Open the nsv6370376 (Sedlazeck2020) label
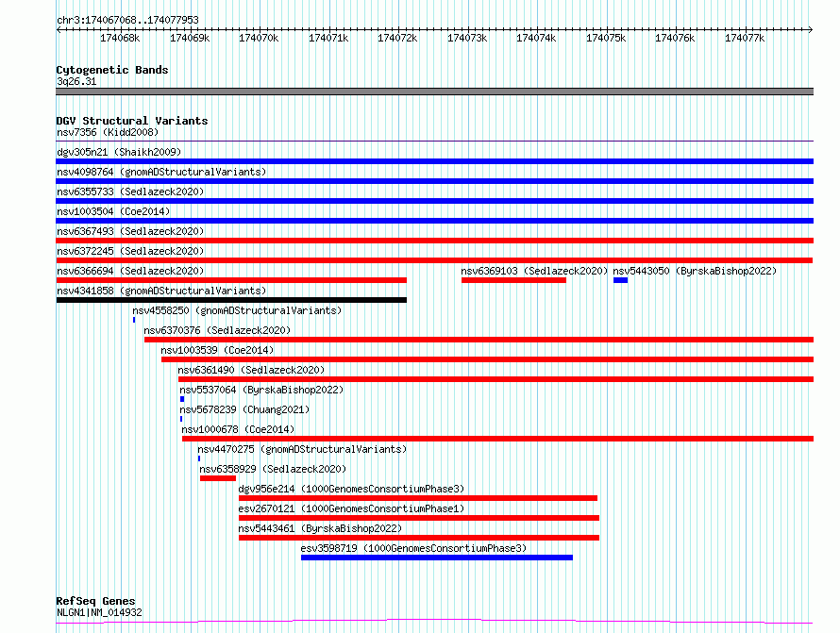This screenshot has height=633, width=840. point(217,330)
